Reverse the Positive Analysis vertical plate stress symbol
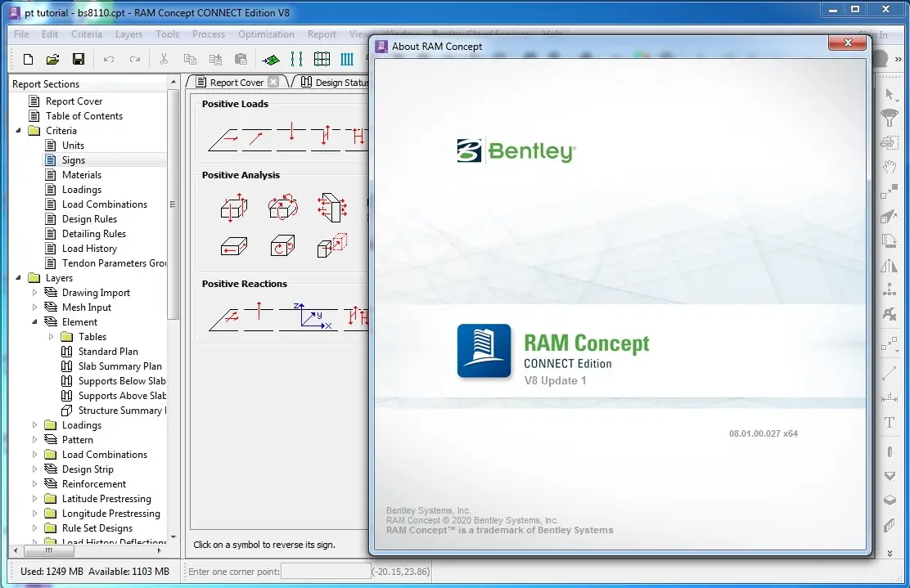Viewport: 910px width, 588px height. pos(332,208)
